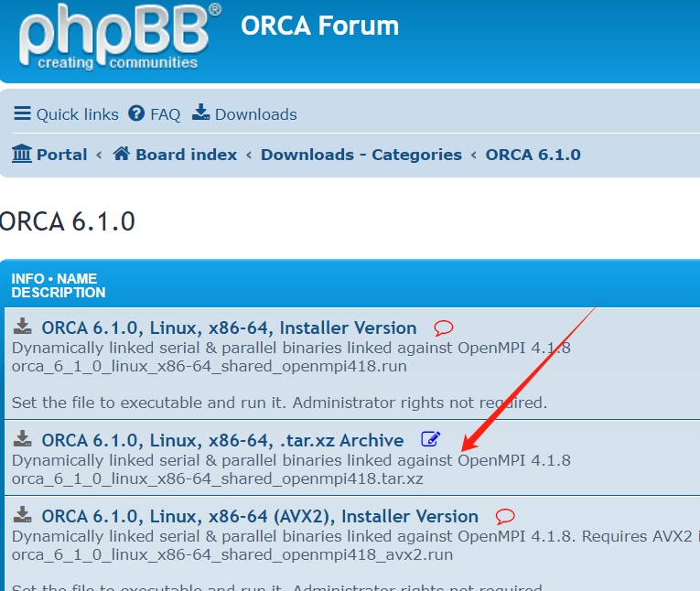The width and height of the screenshot is (700, 591).
Task: Open the Downloads menu item
Action: click(244, 114)
